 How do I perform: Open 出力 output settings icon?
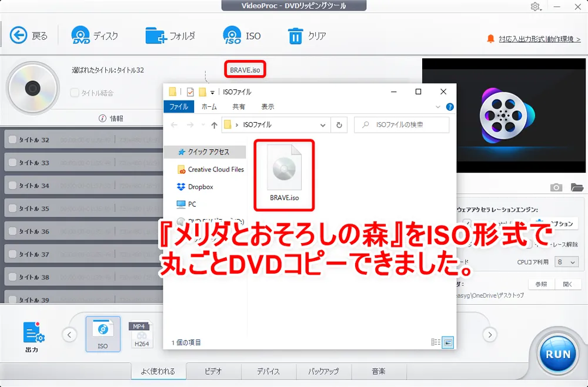[x=33, y=337]
